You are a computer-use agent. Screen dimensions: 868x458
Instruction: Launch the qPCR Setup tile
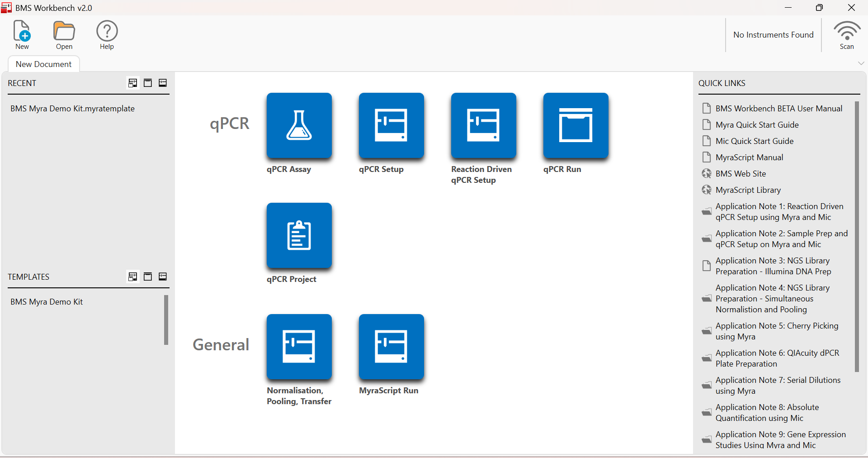(x=392, y=125)
